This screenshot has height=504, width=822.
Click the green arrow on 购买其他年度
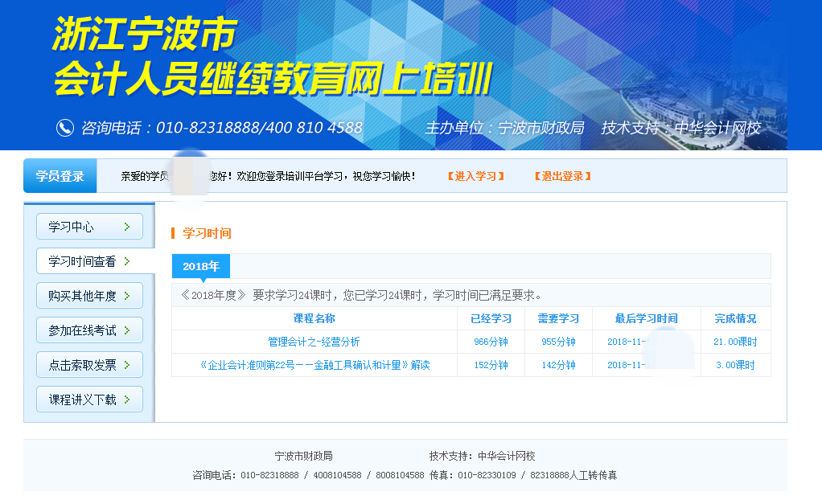127,296
